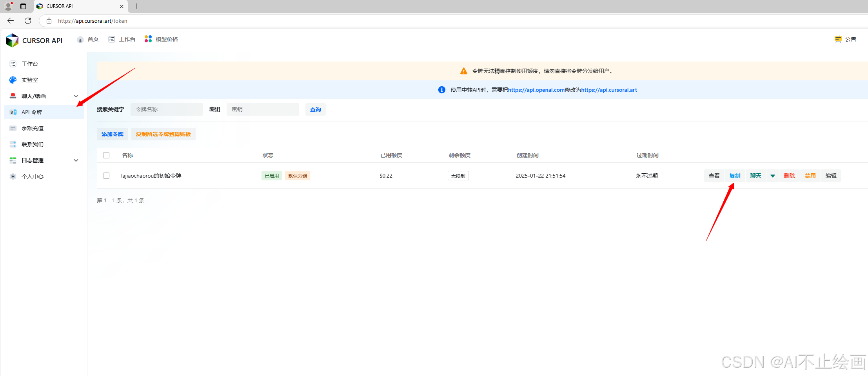
Task: Click the 添加令牌 button
Action: point(113,134)
